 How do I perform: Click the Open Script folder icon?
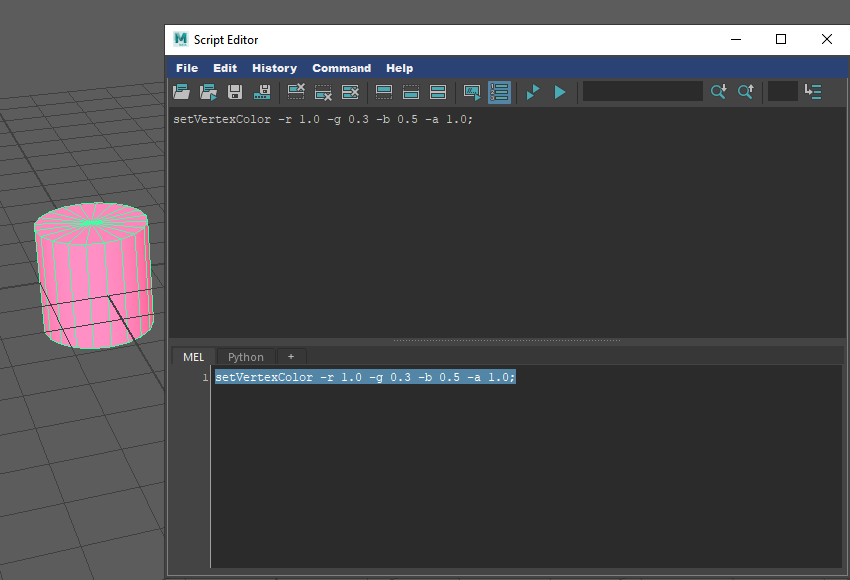(181, 92)
